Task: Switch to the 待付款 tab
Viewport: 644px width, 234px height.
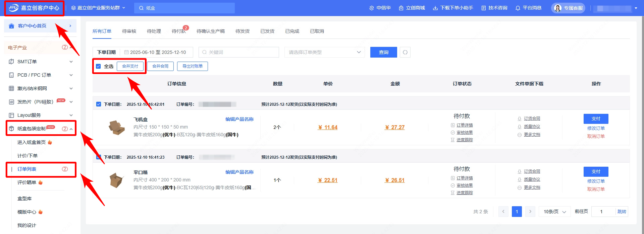Action: [178, 31]
